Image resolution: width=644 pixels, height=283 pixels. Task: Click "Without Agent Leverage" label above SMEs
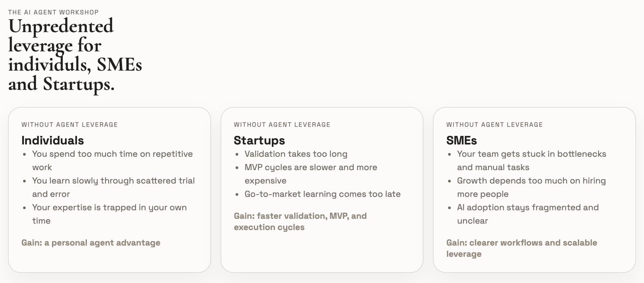[x=494, y=125]
